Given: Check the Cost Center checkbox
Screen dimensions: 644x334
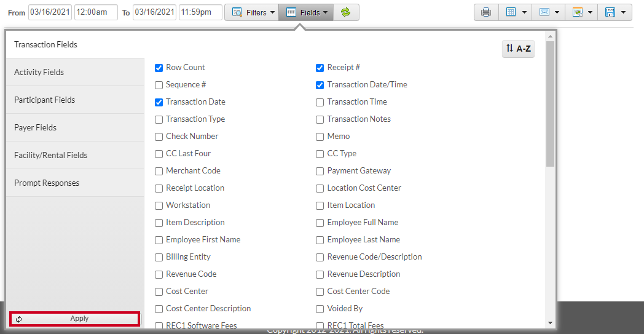Looking at the screenshot, I should [x=159, y=292].
